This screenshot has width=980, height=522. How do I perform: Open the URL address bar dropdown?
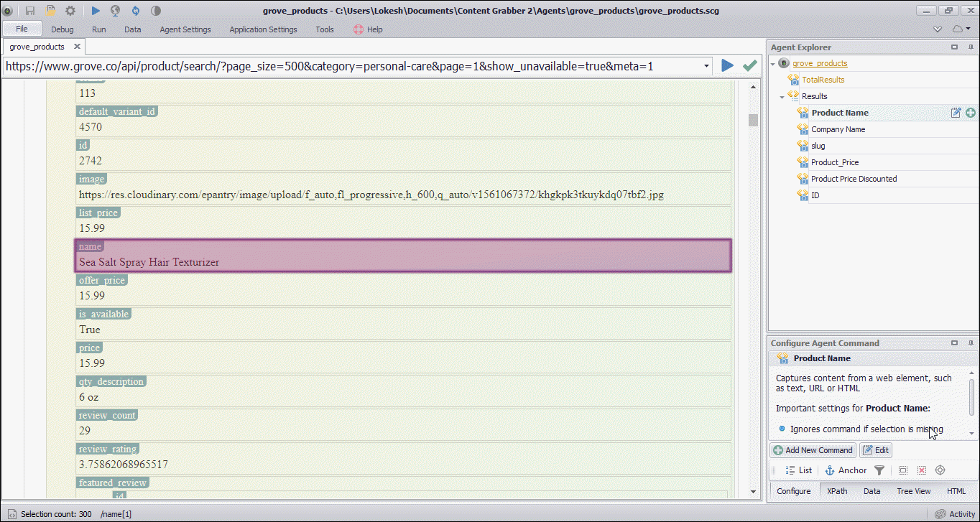pyautogui.click(x=707, y=66)
